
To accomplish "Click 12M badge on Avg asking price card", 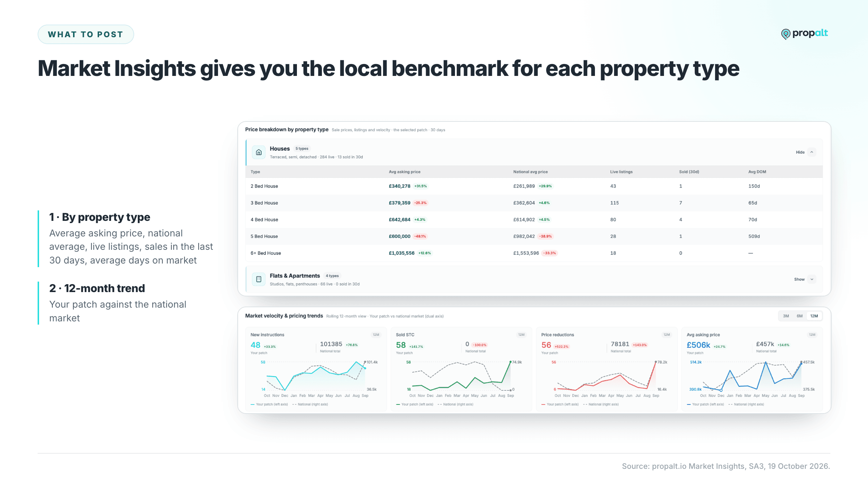I will click(812, 335).
